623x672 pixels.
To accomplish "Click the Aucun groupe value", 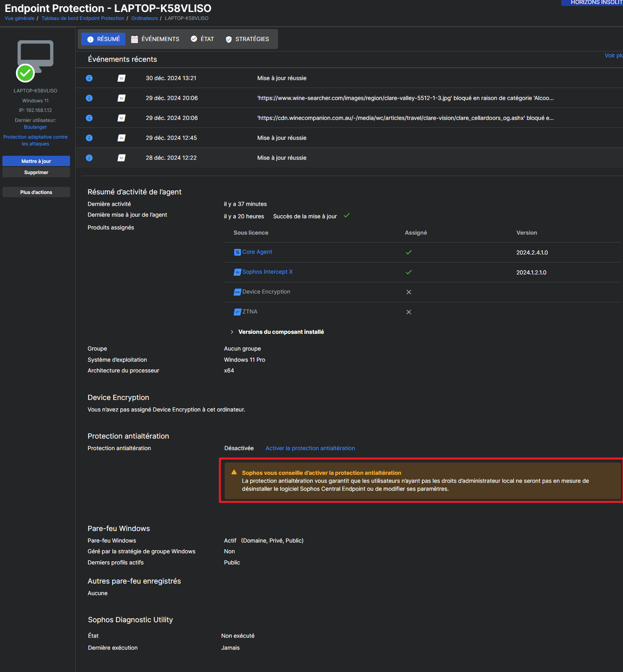I will (243, 349).
